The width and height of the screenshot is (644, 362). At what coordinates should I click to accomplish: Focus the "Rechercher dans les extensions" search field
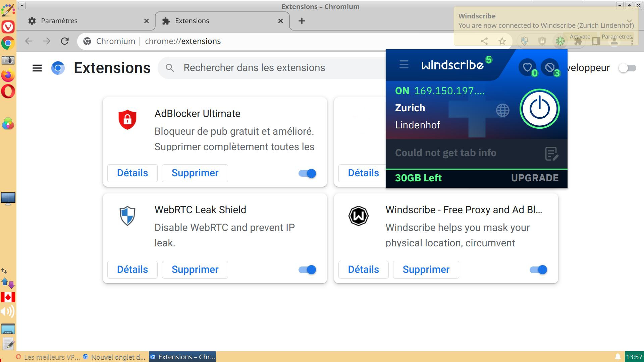pyautogui.click(x=272, y=68)
